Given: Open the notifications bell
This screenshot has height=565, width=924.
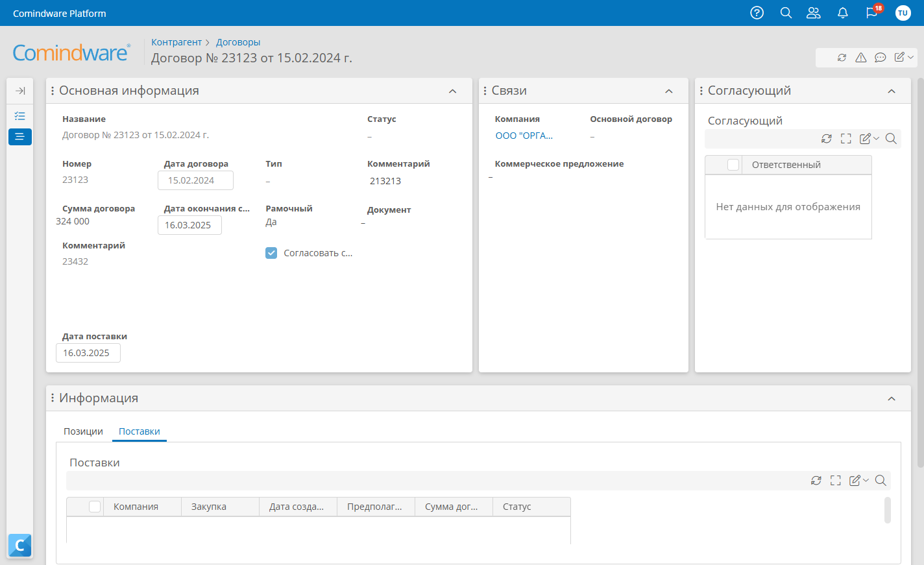Looking at the screenshot, I should click(x=843, y=13).
